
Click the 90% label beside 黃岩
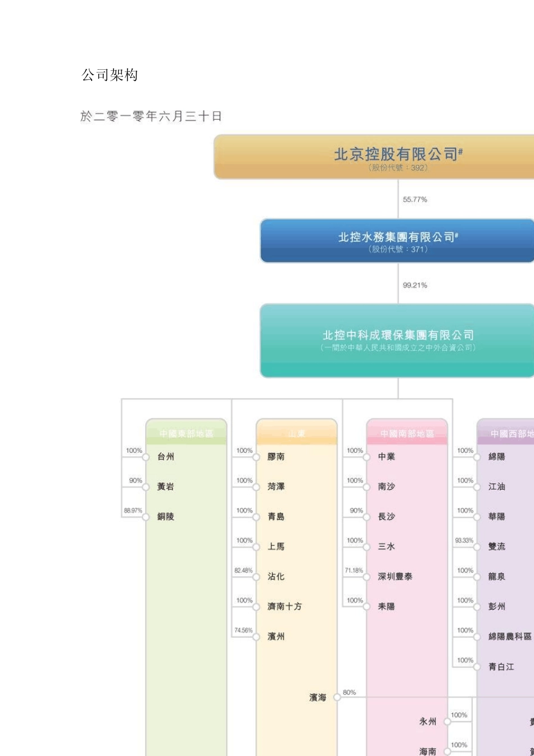tap(135, 480)
